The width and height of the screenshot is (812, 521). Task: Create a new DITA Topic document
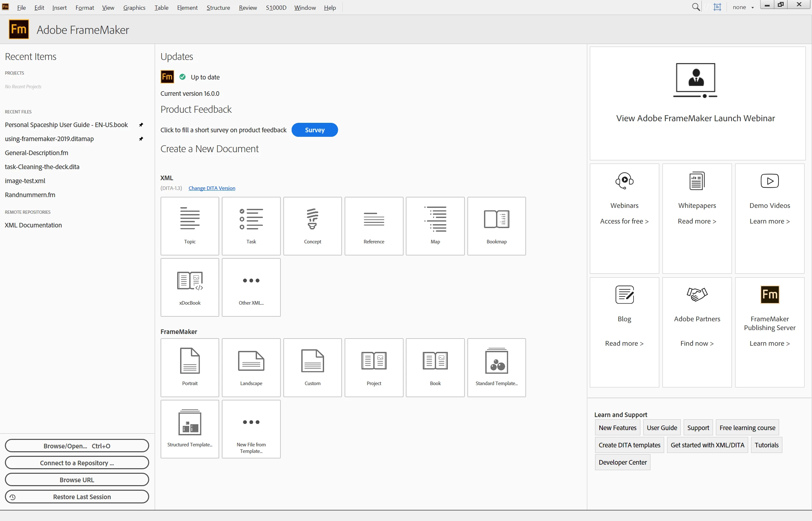(190, 226)
